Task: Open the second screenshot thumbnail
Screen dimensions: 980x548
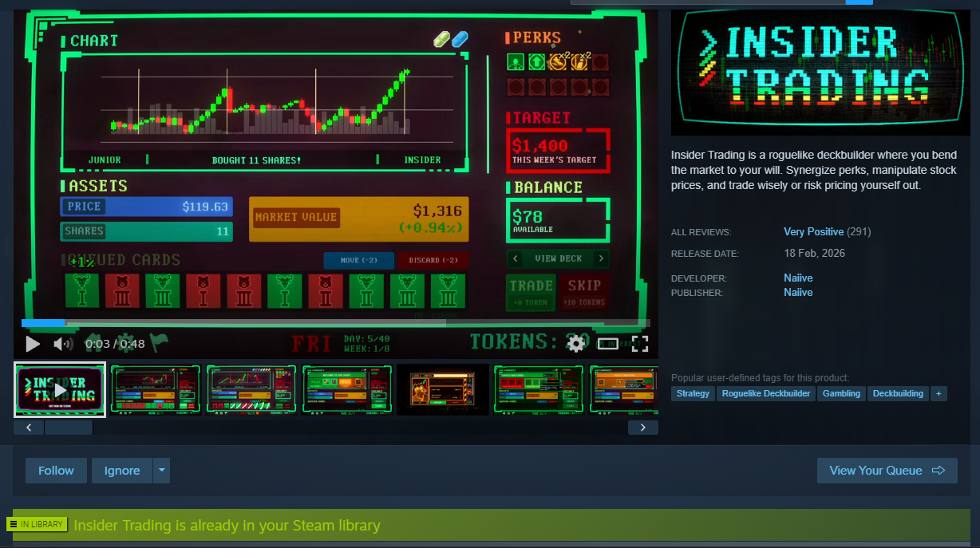Action: click(x=156, y=390)
